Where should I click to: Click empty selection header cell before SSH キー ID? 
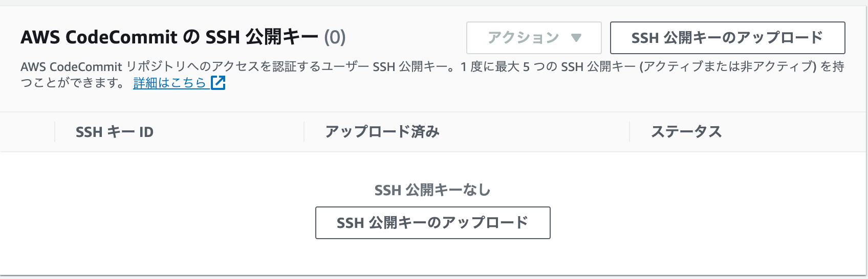[x=27, y=132]
